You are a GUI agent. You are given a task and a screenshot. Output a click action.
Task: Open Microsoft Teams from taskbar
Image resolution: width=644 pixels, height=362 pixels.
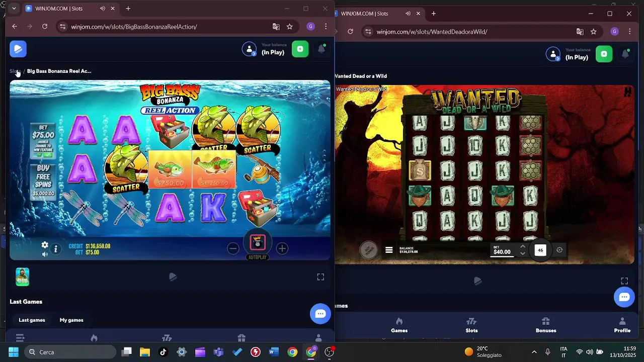tap(218, 352)
